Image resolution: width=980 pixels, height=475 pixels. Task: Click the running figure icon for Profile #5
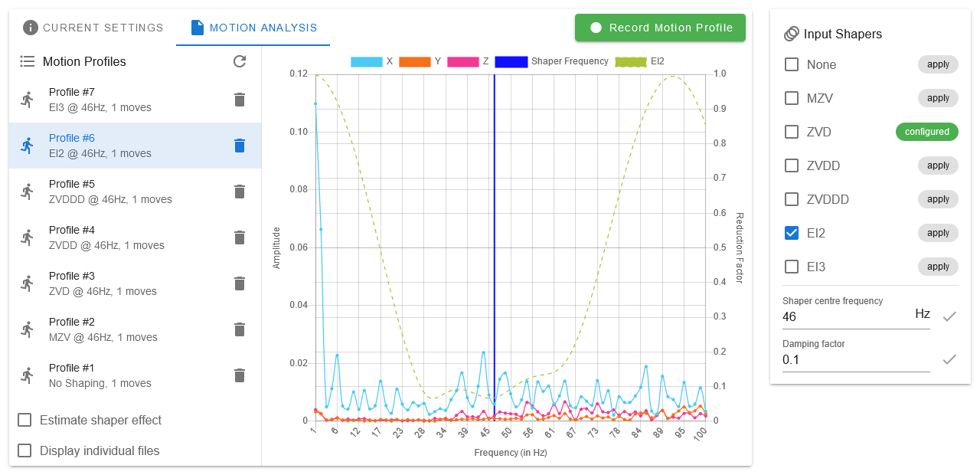coord(28,192)
